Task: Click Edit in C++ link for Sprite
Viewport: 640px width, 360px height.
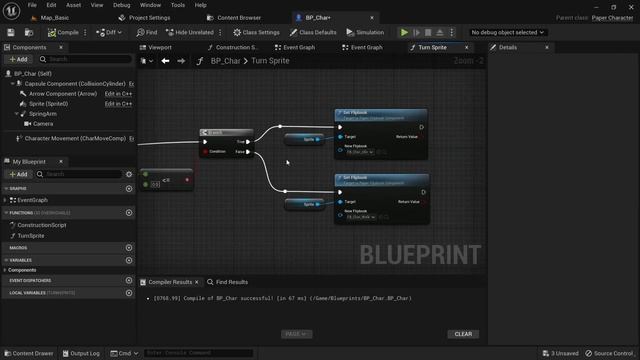Action: point(118,104)
